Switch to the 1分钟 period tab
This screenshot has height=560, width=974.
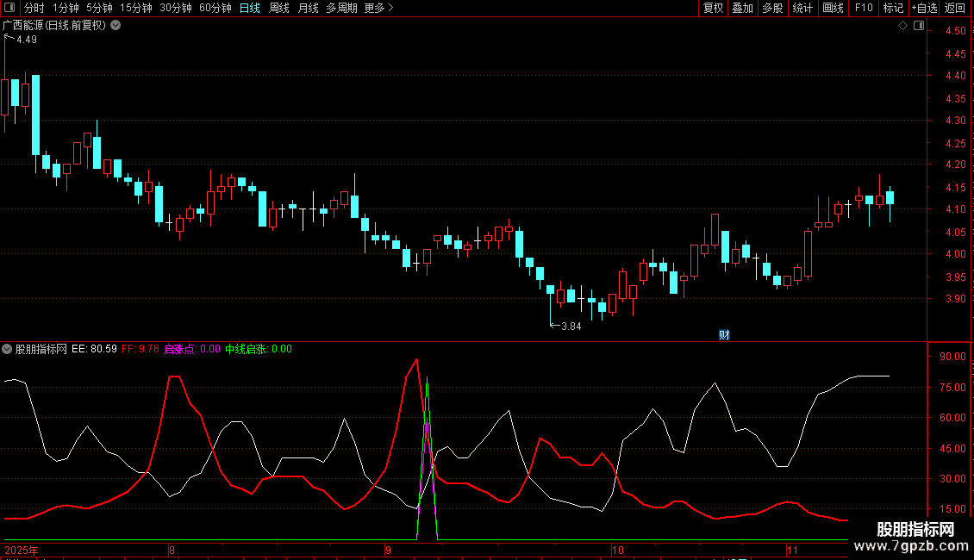pos(66,8)
